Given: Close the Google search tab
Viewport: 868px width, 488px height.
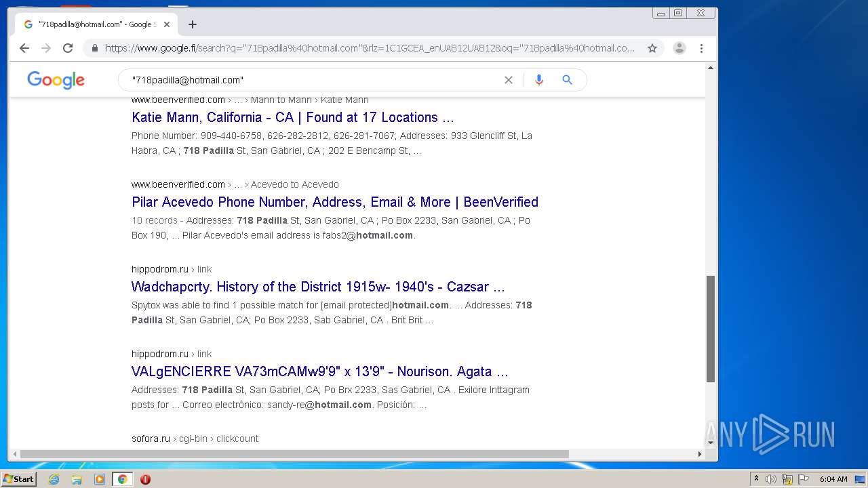Looking at the screenshot, I should tap(167, 24).
